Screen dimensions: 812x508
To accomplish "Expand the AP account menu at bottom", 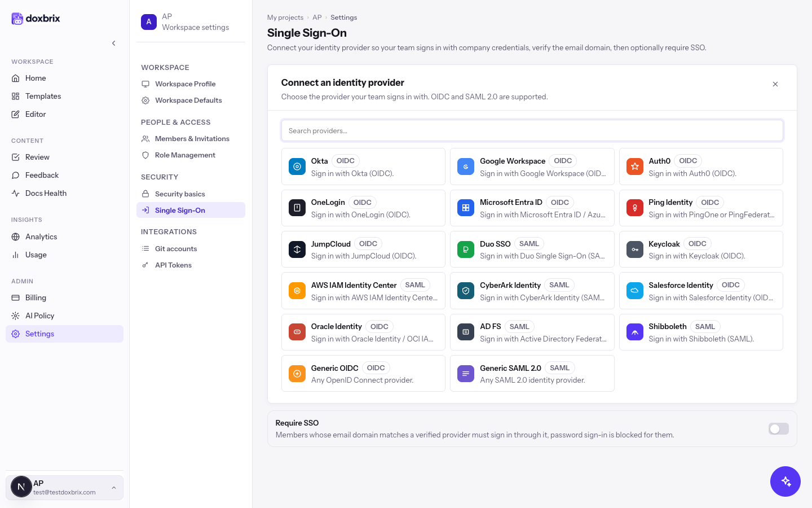I will [114, 488].
